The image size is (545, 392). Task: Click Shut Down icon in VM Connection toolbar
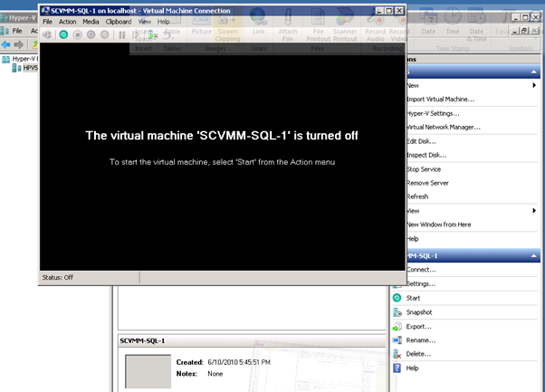(91, 34)
